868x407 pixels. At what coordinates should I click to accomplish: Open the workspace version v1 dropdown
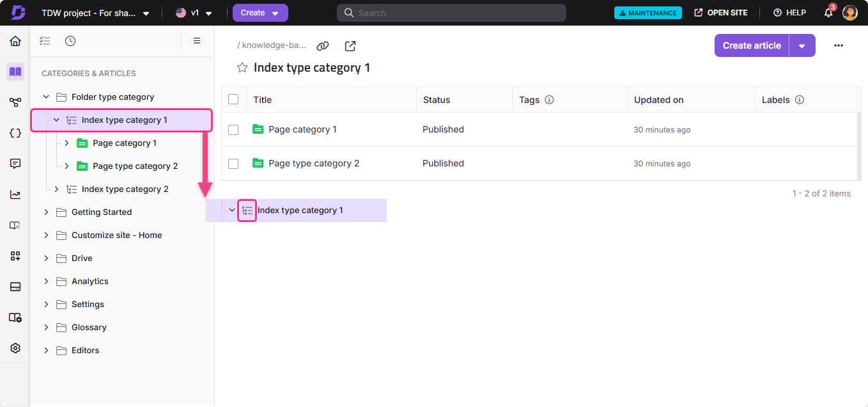(192, 12)
